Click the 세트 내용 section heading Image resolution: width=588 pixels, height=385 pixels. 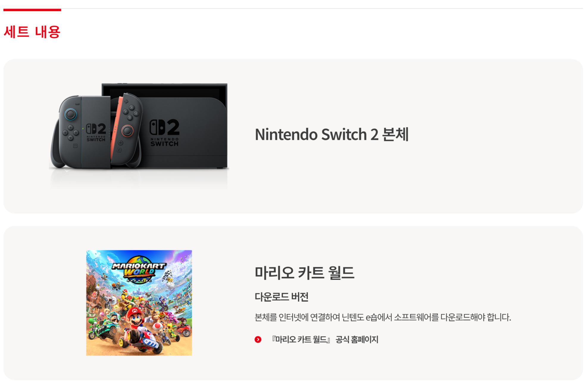coord(32,32)
